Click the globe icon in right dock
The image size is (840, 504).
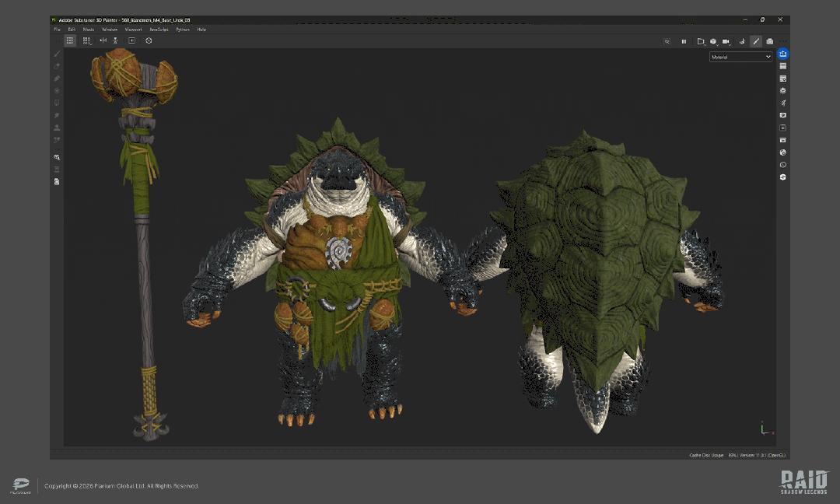[x=782, y=152]
